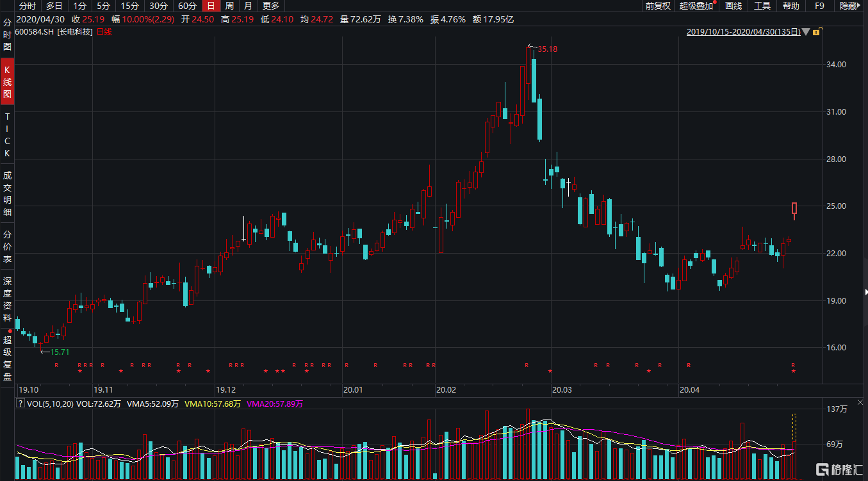Open the 超级叠加 overlay menu
868x481 pixels.
[696, 6]
